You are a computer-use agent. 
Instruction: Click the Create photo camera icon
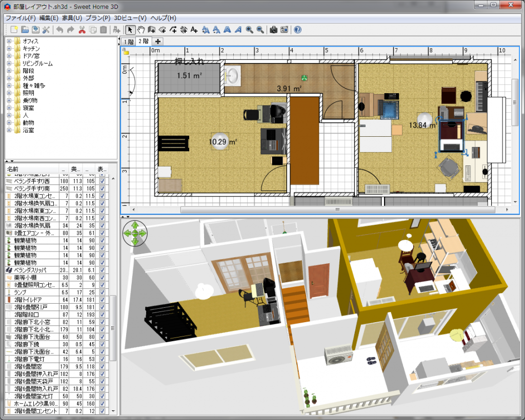click(273, 30)
